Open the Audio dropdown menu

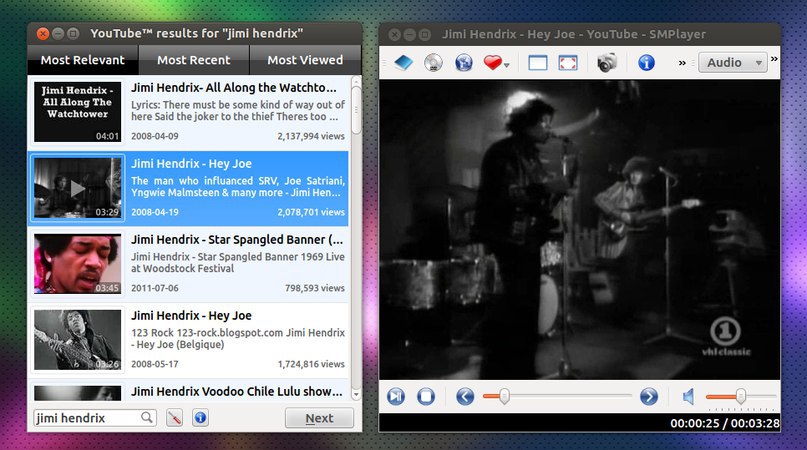click(x=732, y=63)
